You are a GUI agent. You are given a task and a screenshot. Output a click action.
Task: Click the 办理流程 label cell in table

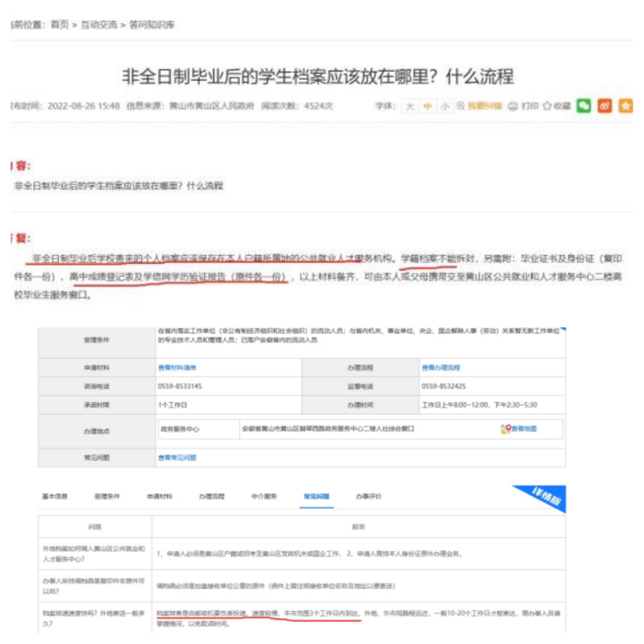(x=361, y=368)
